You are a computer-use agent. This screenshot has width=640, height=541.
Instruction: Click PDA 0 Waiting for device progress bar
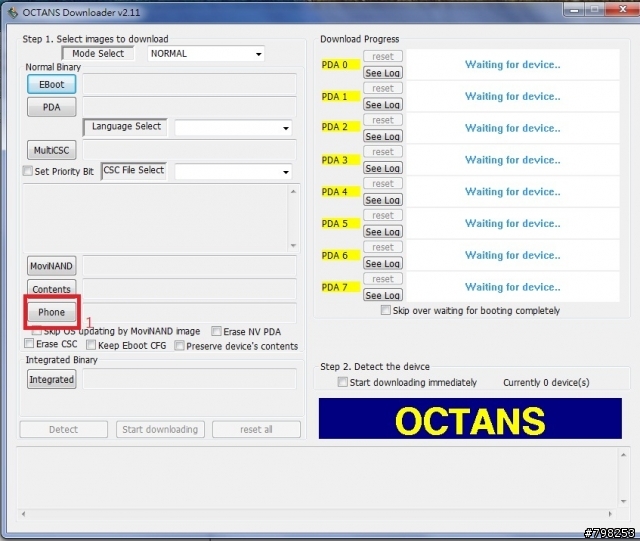pos(513,65)
